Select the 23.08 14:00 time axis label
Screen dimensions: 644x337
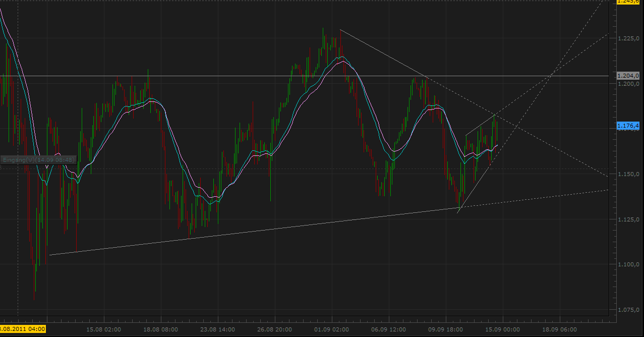217,329
